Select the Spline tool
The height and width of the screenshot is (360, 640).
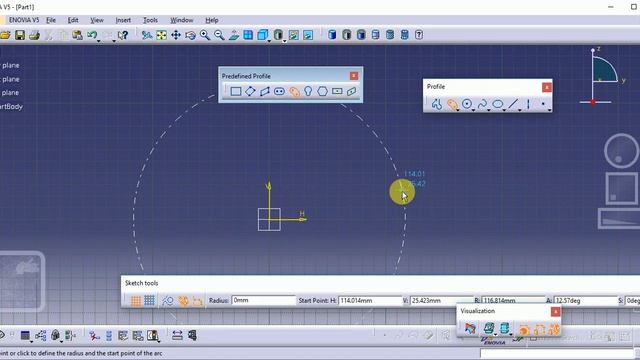tap(482, 104)
